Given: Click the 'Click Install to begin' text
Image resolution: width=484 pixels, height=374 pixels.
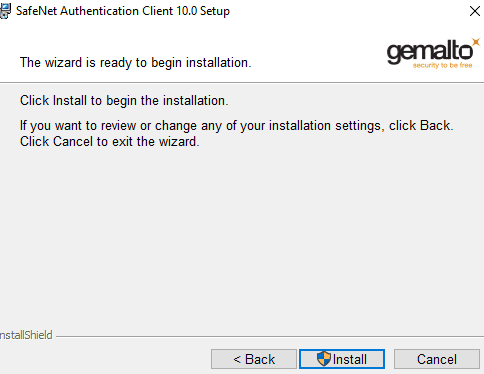Looking at the screenshot, I should coord(124,101).
